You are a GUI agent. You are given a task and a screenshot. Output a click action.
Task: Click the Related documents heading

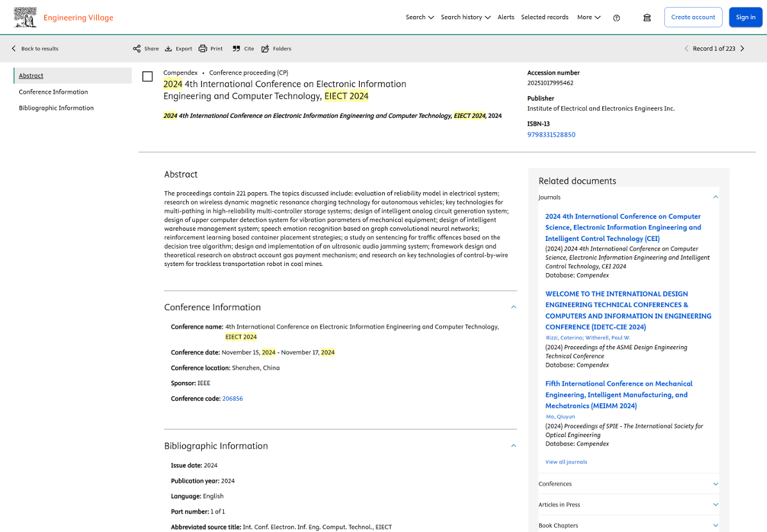tap(577, 181)
